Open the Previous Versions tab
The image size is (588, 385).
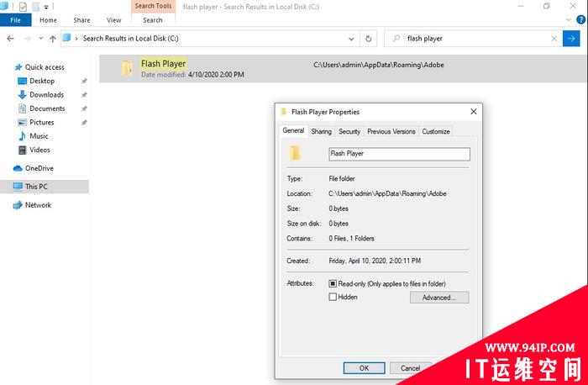pos(391,131)
